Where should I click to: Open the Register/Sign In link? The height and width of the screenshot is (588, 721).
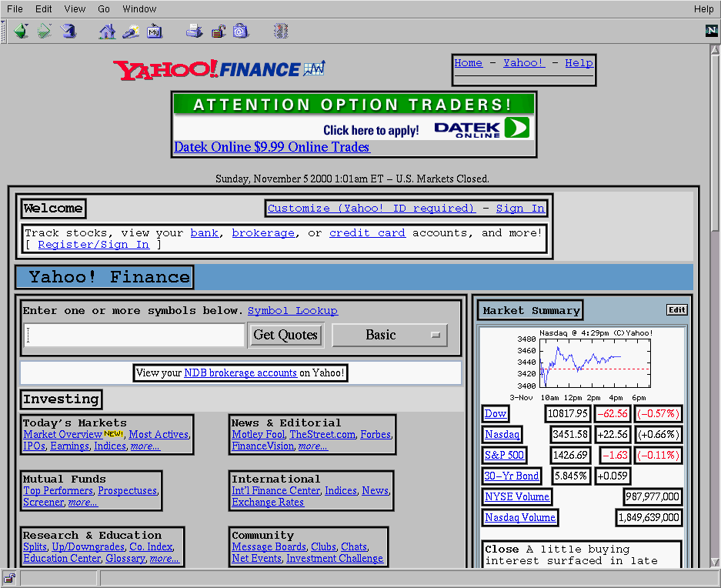pos(93,244)
